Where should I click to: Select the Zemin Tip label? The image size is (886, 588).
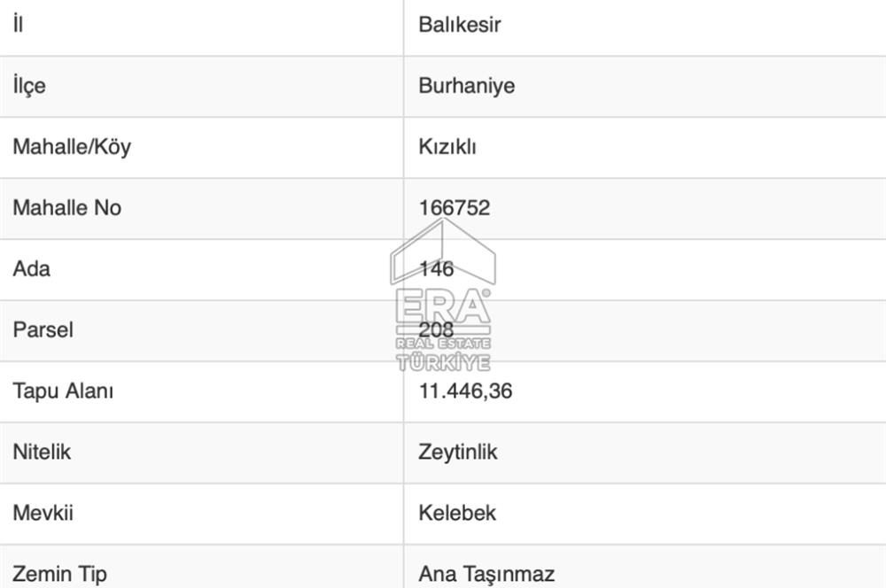pyautogui.click(x=59, y=574)
